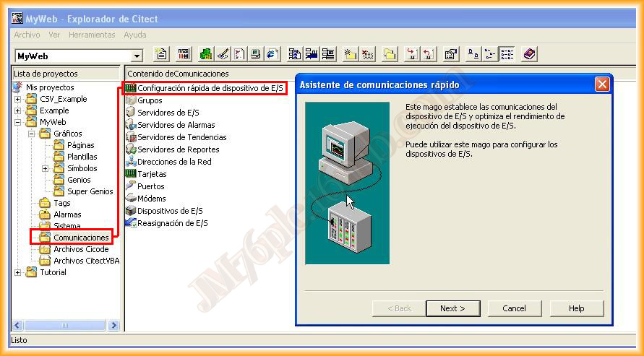Click the help book icon in toolbar
The image size is (644, 356).
pos(529,54)
